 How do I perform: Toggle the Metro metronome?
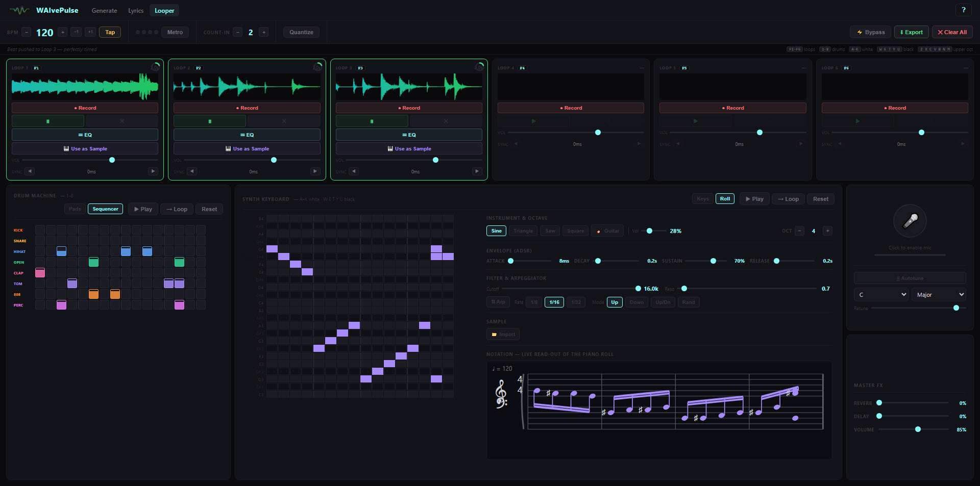point(175,32)
